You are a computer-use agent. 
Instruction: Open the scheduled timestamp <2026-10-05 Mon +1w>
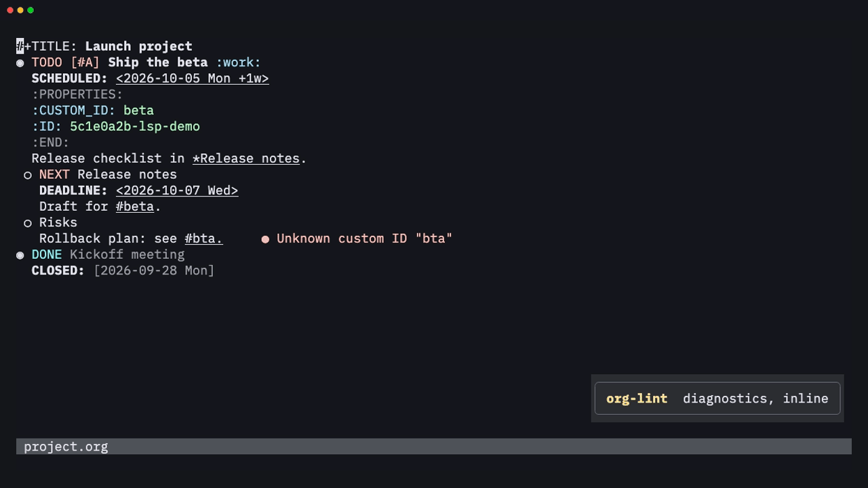pyautogui.click(x=193, y=79)
